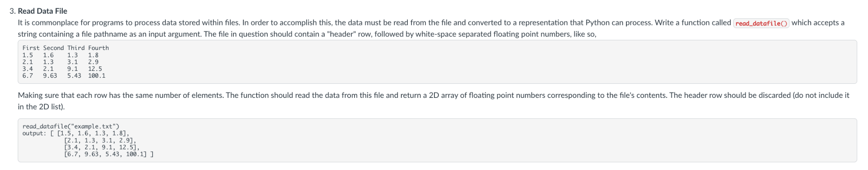Click the read_datafile("example.txt") call line
This screenshot has height=170, width=868.
point(71,126)
